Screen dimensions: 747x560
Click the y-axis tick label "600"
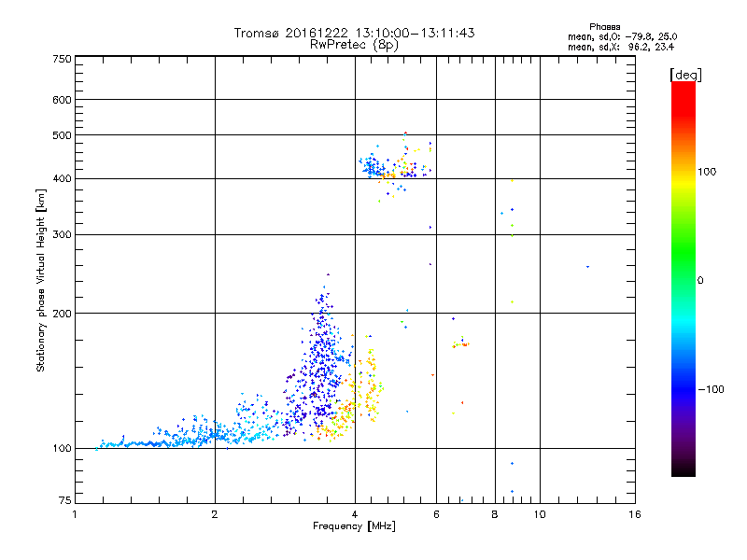point(62,100)
